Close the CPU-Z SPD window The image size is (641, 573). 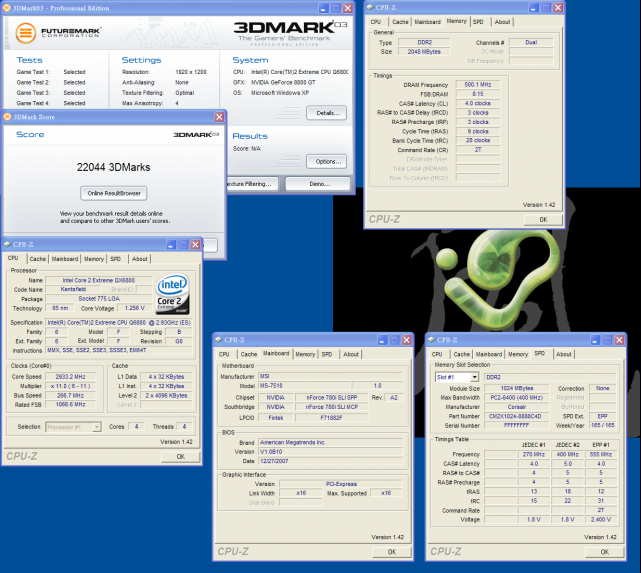pos(620,340)
